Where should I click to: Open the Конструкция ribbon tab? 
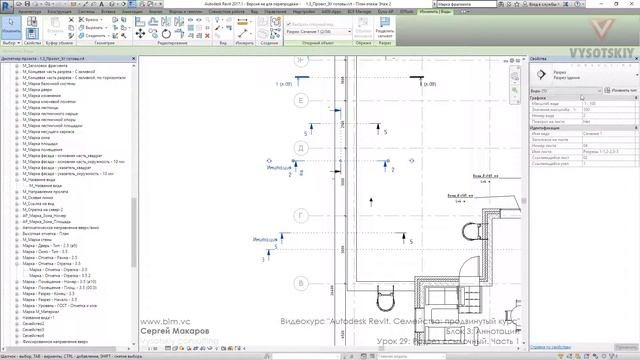tap(59, 11)
